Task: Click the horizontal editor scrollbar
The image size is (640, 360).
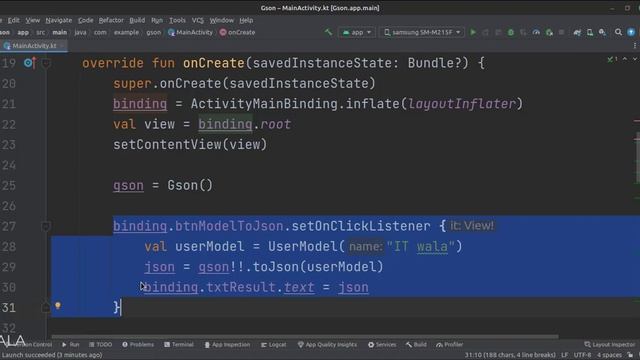Action: click(304, 337)
